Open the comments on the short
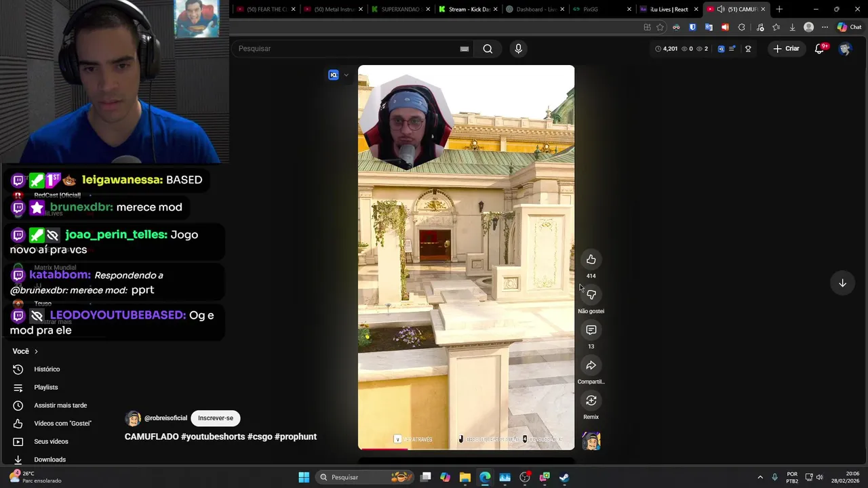 click(x=591, y=330)
